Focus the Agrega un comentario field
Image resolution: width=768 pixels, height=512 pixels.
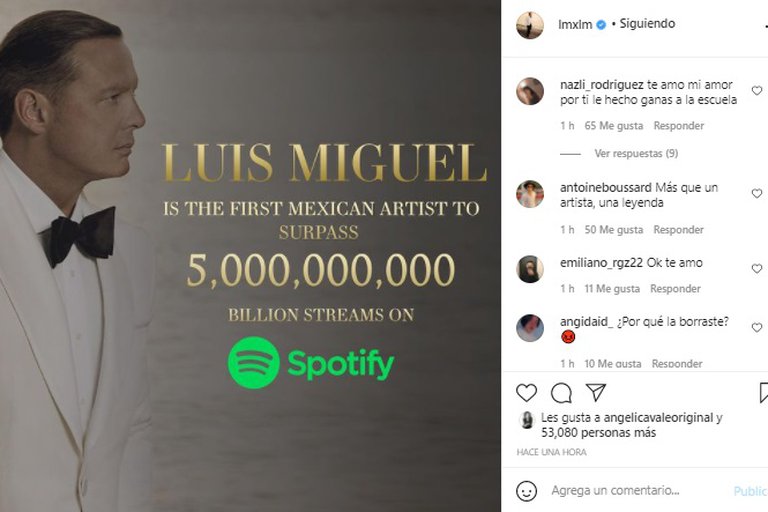click(637, 490)
